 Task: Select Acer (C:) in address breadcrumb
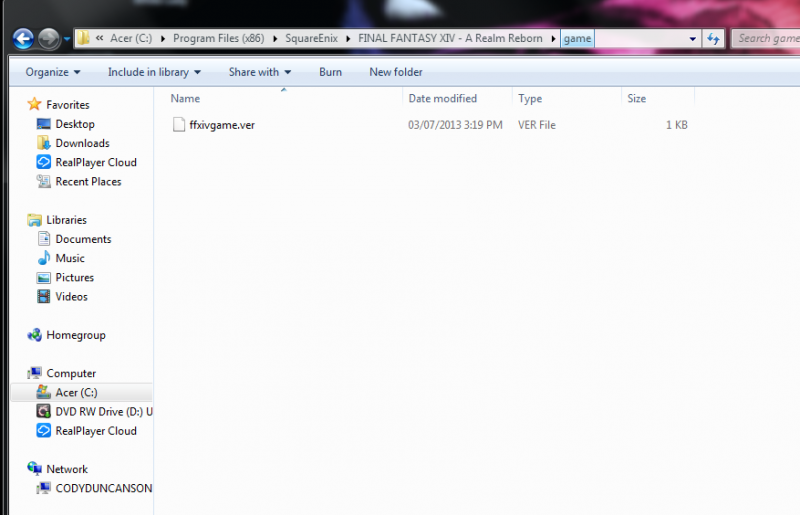click(131, 38)
